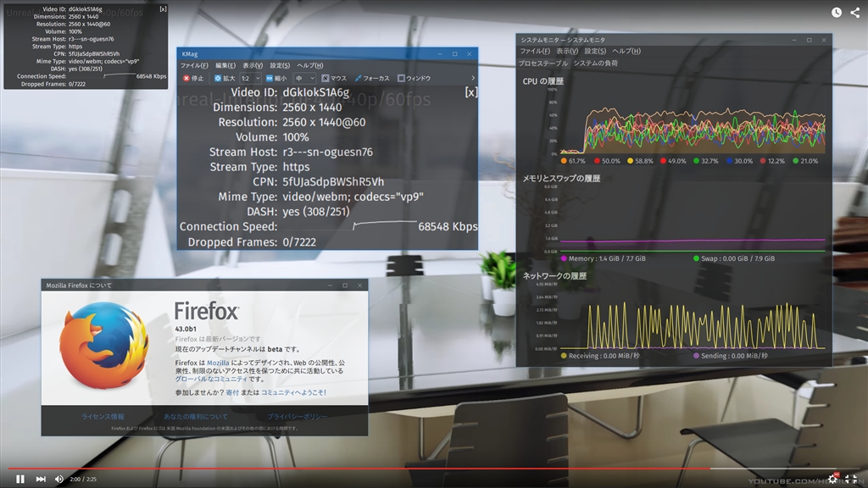Open プライバシーポリシー link
This screenshot has height=488, width=868.
click(x=298, y=417)
